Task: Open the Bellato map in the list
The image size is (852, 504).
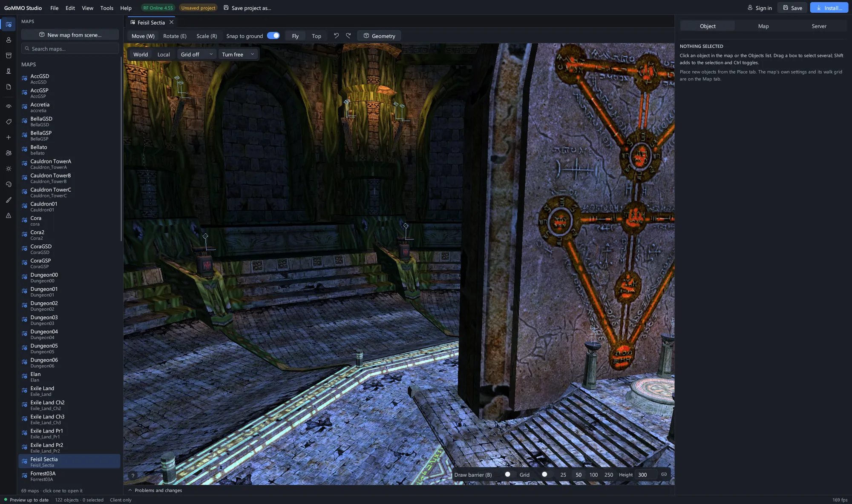Action: 69,150
